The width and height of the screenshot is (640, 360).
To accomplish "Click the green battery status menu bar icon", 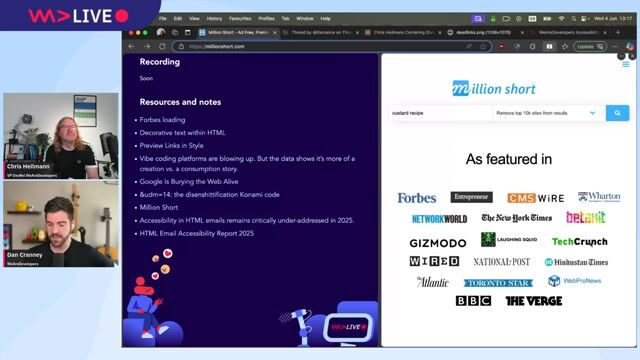I will (x=493, y=19).
